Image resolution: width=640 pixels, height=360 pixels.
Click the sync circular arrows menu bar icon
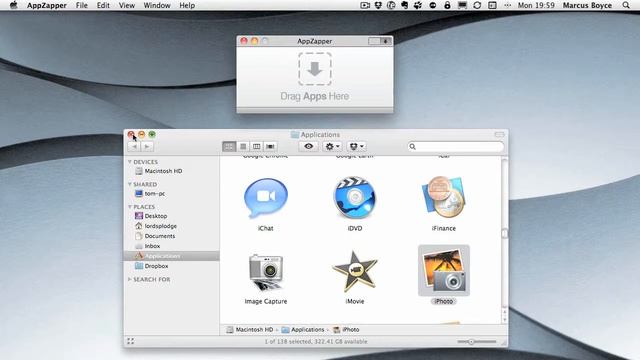(x=477, y=5)
